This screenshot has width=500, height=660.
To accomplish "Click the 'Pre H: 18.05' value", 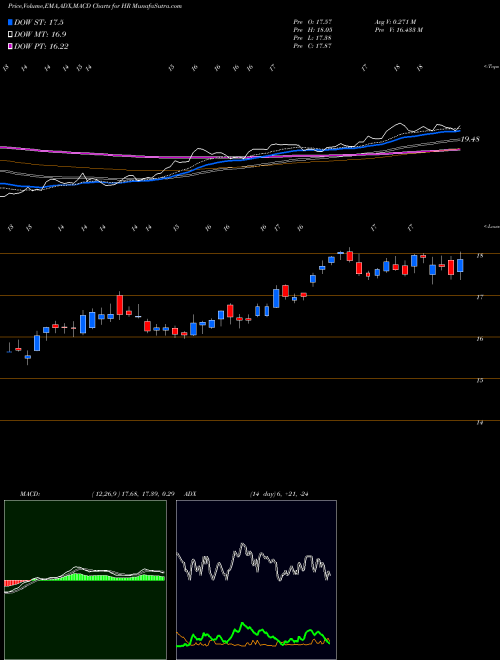I will (x=313, y=30).
